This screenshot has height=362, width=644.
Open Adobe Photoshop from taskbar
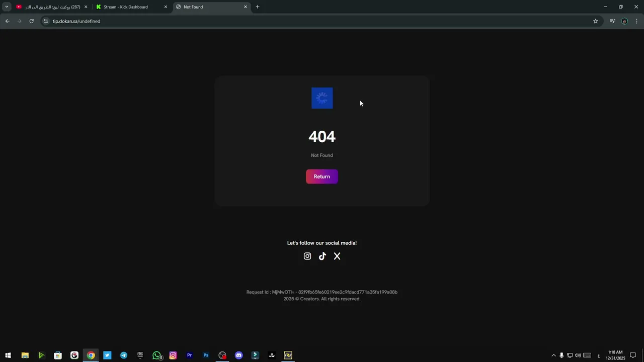(x=206, y=355)
